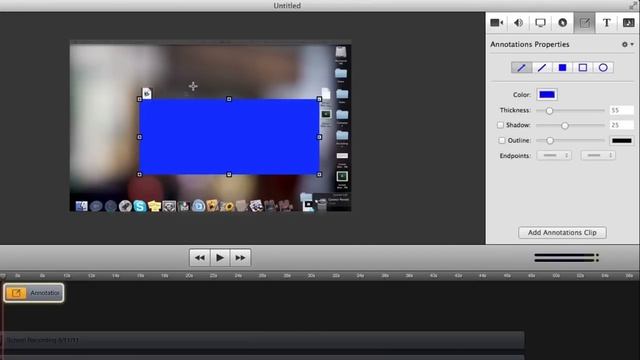Enable the Shadow checkbox
640x360 pixels.
click(x=500, y=125)
